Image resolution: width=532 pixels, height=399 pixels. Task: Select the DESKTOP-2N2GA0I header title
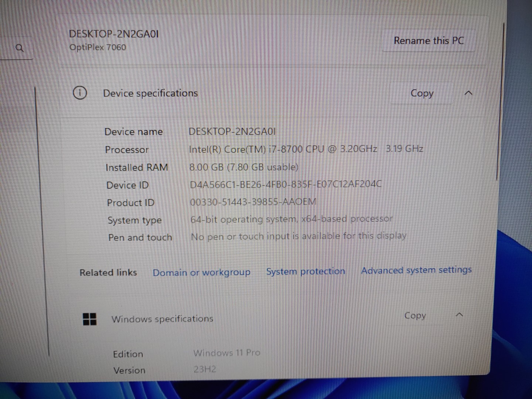(114, 34)
